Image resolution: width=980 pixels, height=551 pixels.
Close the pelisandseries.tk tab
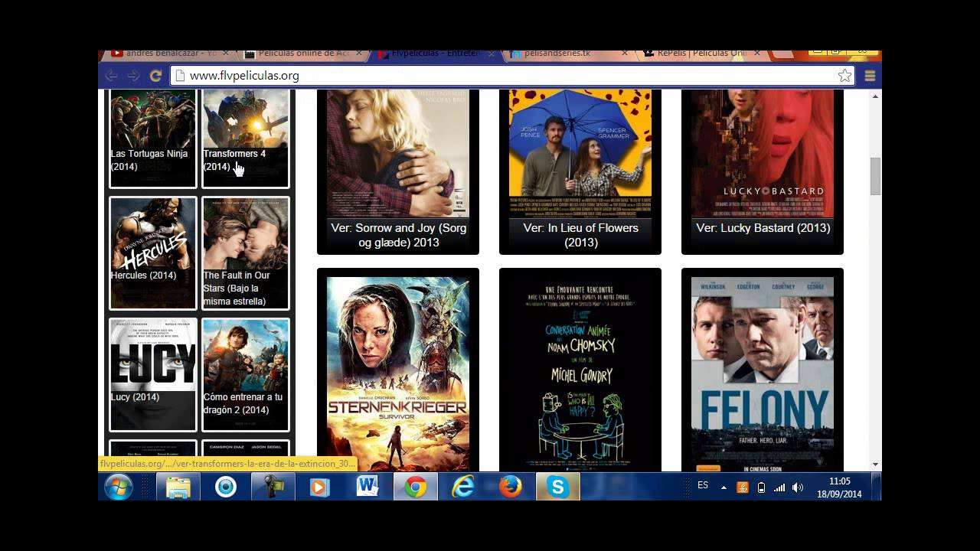coord(625,54)
